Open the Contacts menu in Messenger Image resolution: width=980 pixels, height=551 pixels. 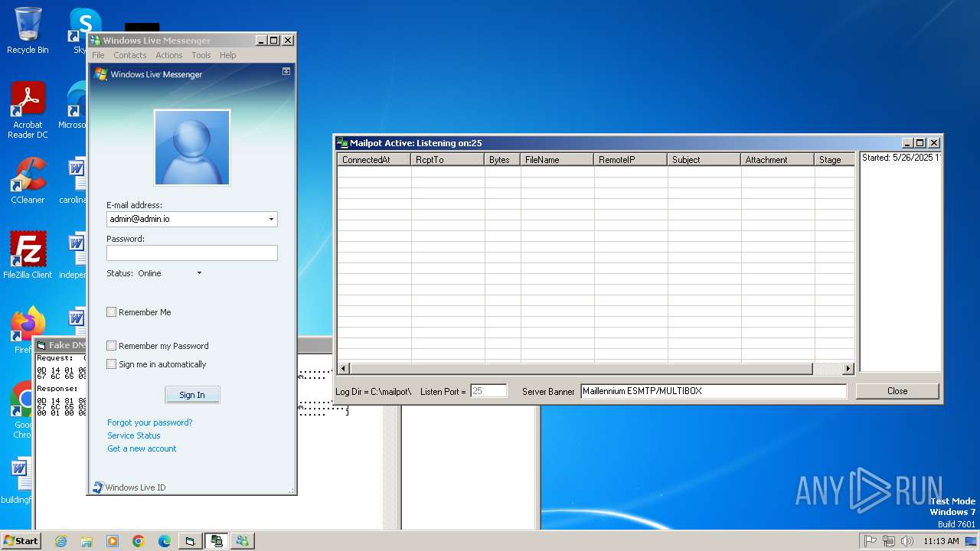tap(130, 55)
